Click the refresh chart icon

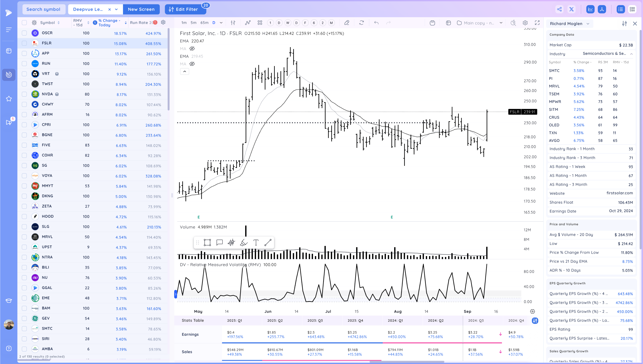click(361, 23)
